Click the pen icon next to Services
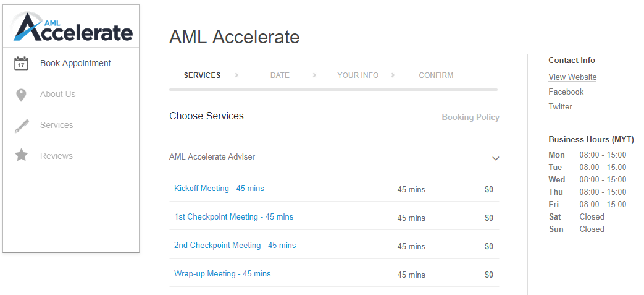 pos(21,126)
